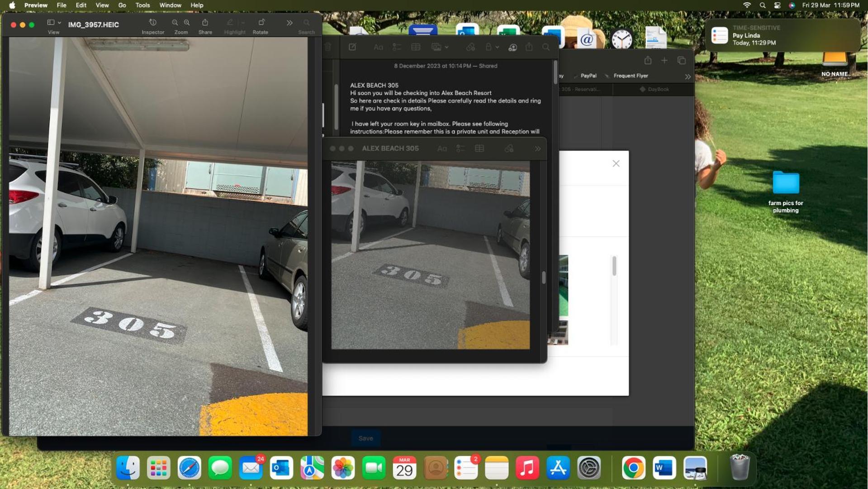Select the farm pics for plumbing folder
The image size is (868, 489).
[x=786, y=192]
